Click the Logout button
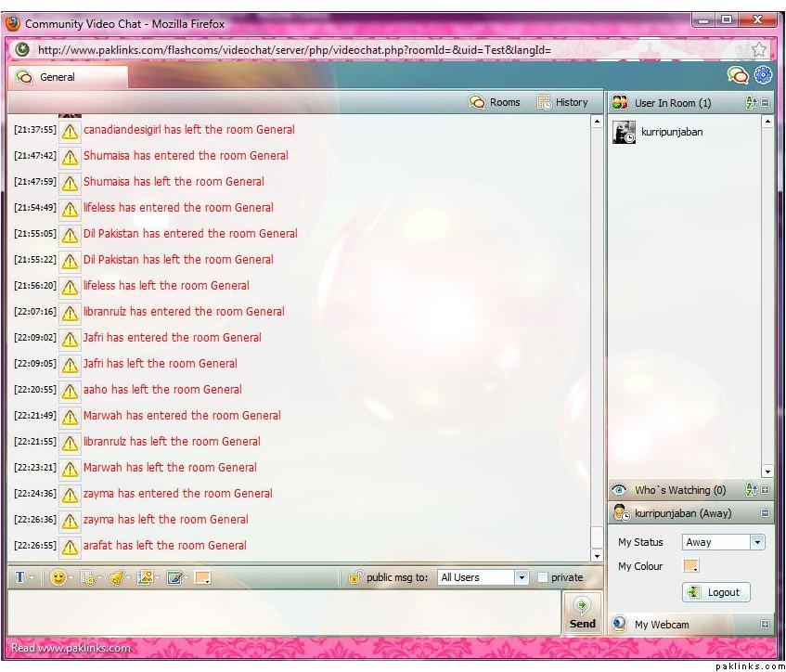Image resolution: width=786 pixels, height=672 pixels. (715, 592)
